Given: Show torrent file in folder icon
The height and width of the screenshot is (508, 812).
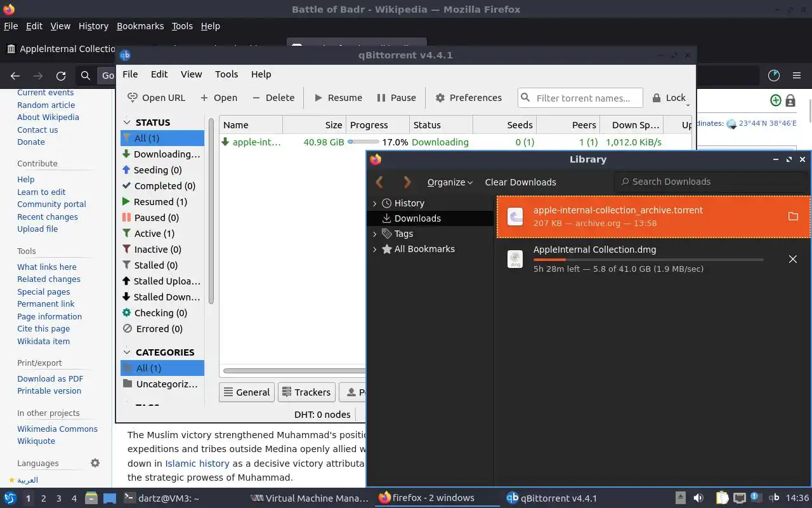Looking at the screenshot, I should click(x=793, y=217).
